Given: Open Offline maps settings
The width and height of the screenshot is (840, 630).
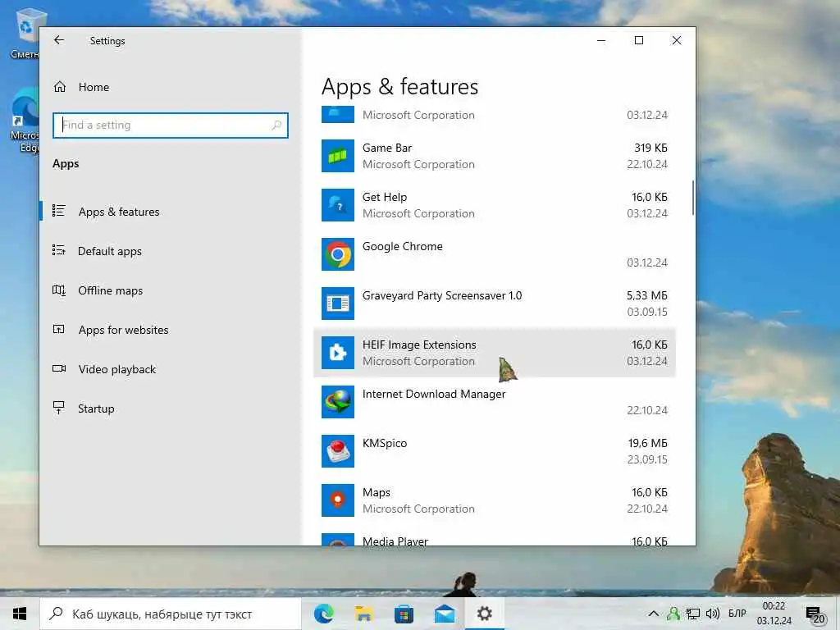Looking at the screenshot, I should [x=111, y=290].
